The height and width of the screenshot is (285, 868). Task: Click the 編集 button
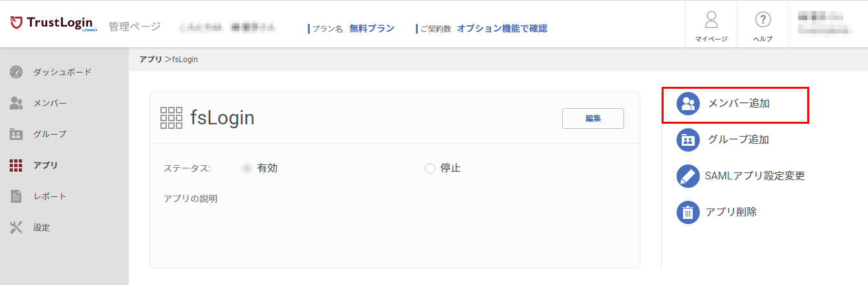point(593,119)
